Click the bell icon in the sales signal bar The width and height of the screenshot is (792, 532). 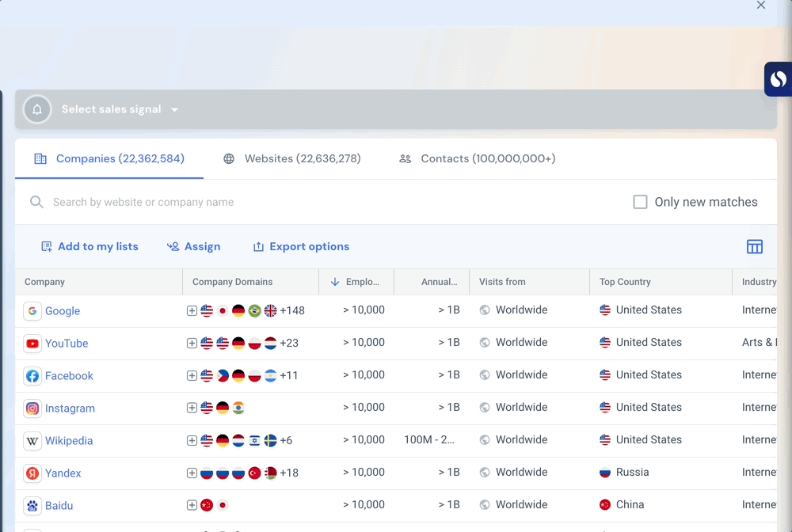coord(36,108)
